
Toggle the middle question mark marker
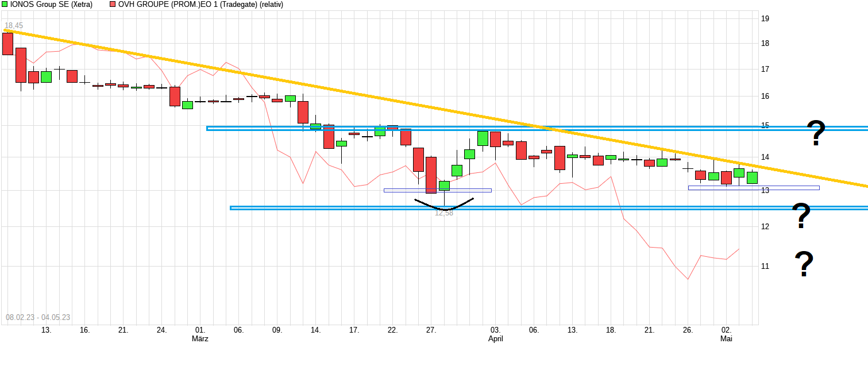[x=801, y=214]
